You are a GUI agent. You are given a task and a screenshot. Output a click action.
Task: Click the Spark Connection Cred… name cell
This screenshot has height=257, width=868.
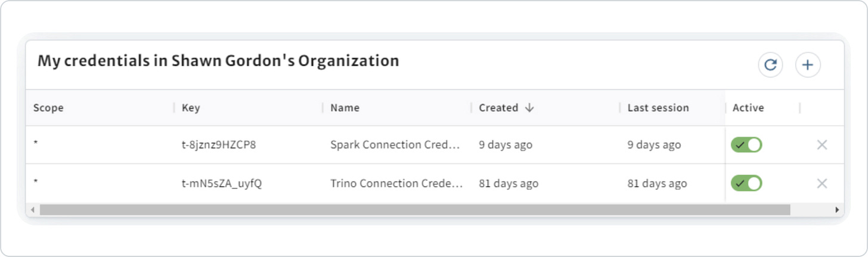pyautogui.click(x=396, y=145)
